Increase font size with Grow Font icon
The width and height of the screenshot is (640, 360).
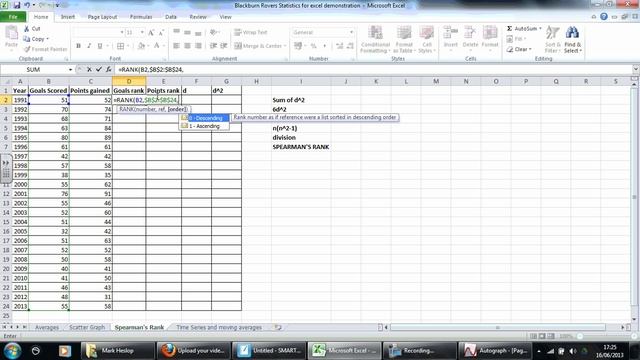click(x=151, y=32)
